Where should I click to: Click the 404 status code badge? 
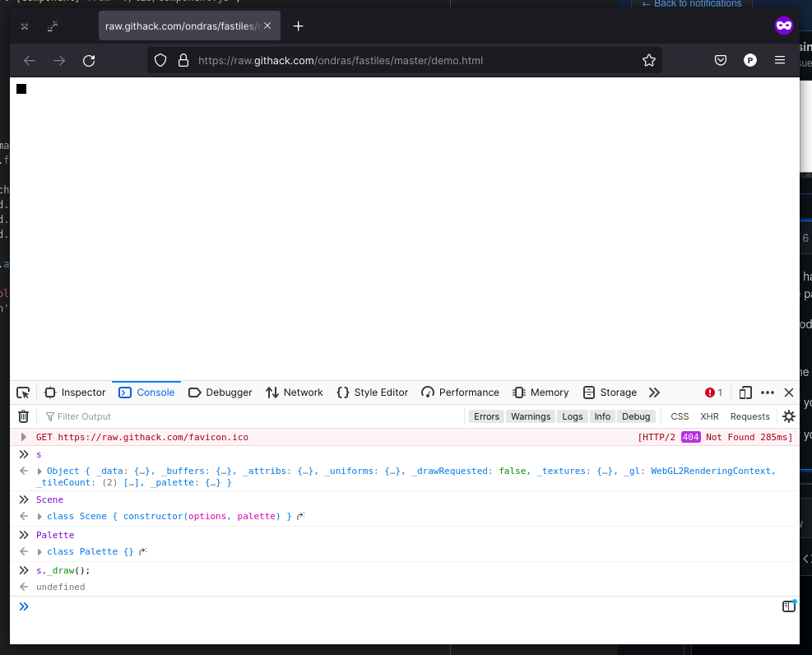tap(690, 437)
